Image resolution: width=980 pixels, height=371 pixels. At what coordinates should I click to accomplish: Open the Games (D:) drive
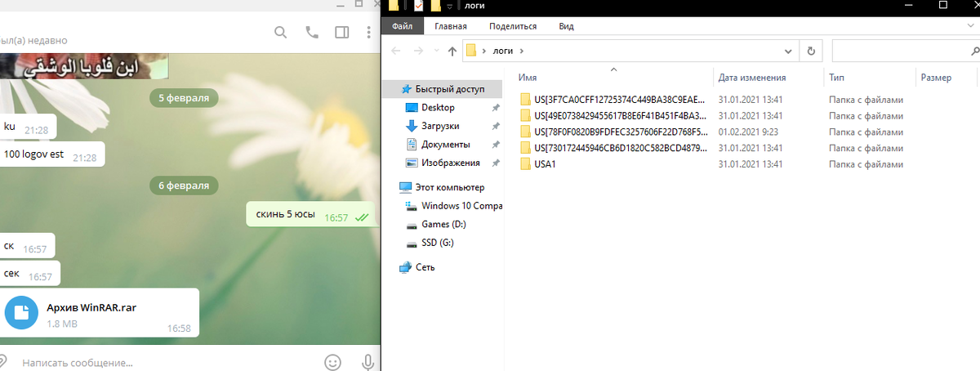coord(444,224)
